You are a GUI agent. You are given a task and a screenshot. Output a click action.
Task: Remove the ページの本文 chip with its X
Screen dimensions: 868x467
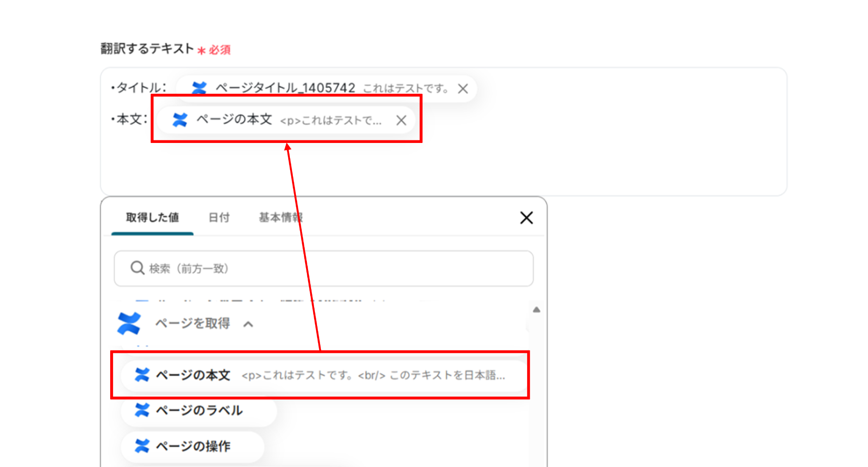click(401, 120)
